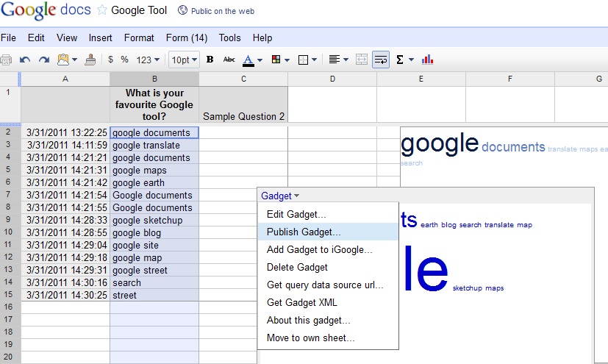The width and height of the screenshot is (608, 364).
Task: Collapse the Gadget dropdown menu
Action: (280, 196)
